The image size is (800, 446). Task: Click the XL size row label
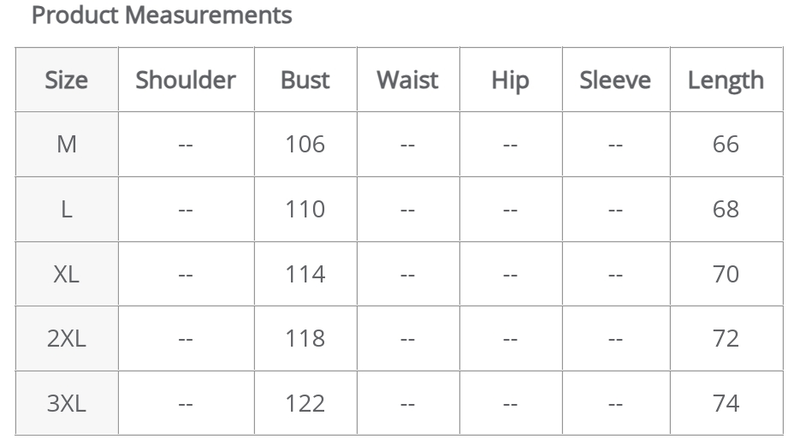pos(67,274)
